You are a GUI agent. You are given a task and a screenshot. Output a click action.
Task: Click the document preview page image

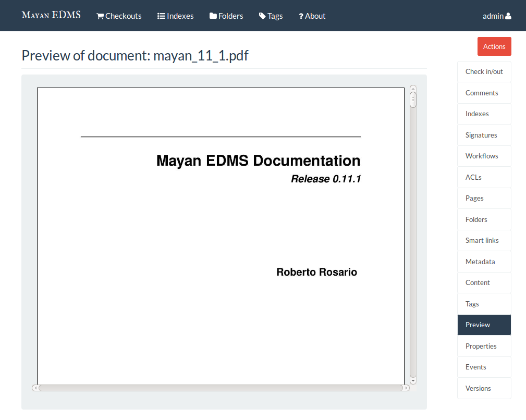click(x=221, y=234)
